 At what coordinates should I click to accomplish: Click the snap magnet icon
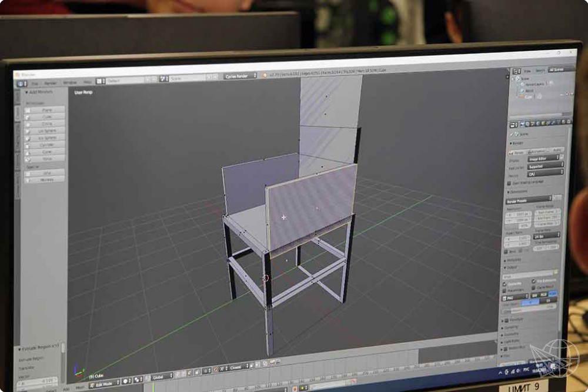pyautogui.click(x=216, y=370)
